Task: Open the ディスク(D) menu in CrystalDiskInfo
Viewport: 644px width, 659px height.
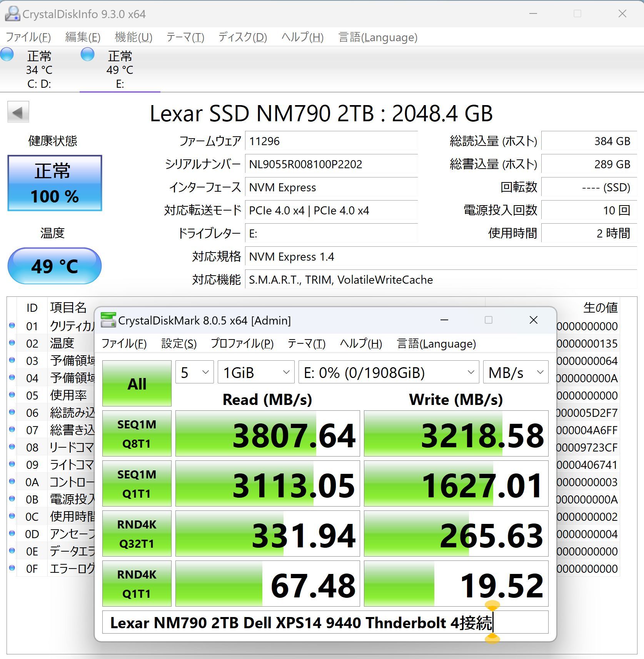Action: (242, 37)
